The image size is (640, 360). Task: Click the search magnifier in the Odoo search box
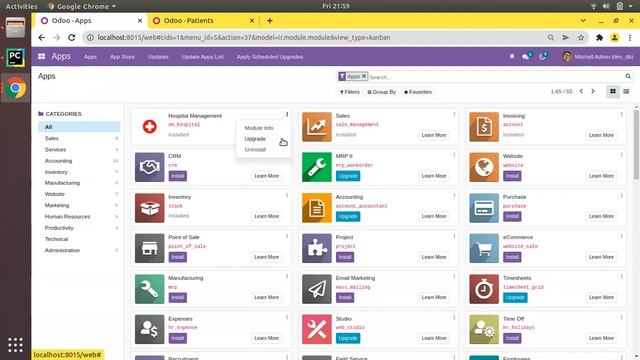pyautogui.click(x=628, y=76)
